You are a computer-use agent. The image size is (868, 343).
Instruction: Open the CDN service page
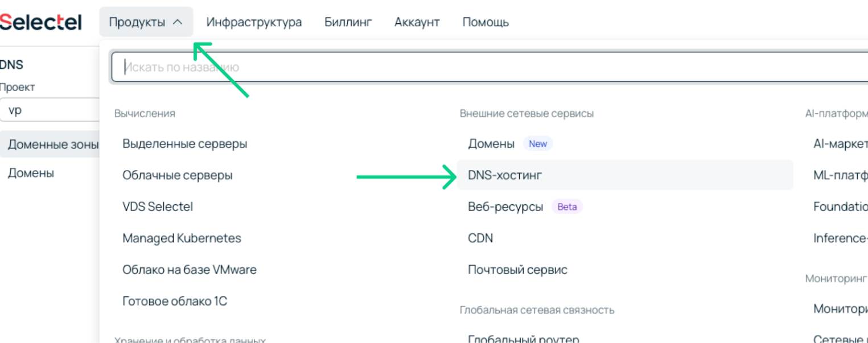click(x=481, y=238)
